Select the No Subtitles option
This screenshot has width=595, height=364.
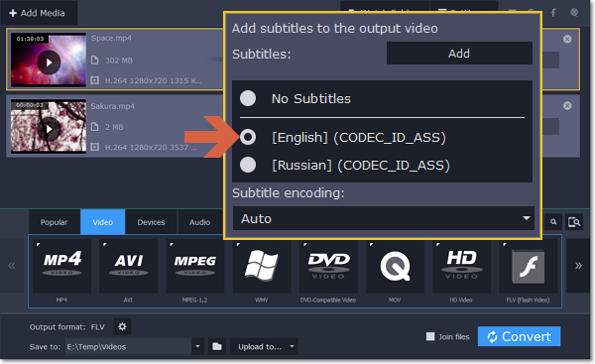click(248, 98)
